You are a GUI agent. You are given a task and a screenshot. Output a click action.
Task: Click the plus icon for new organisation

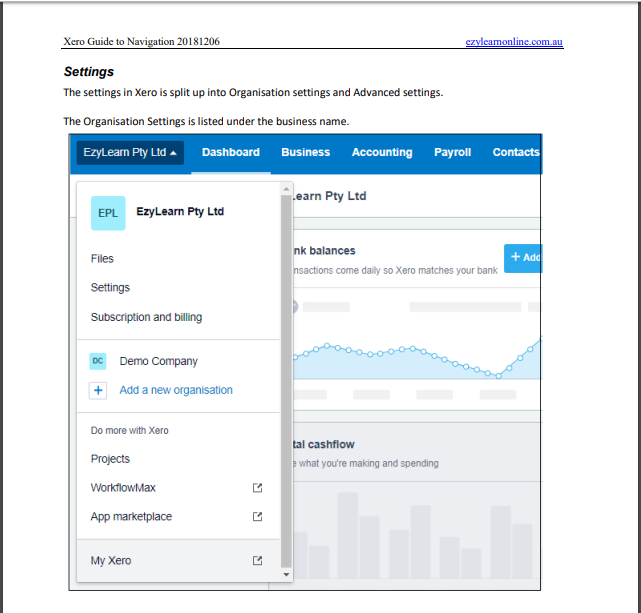[98, 390]
